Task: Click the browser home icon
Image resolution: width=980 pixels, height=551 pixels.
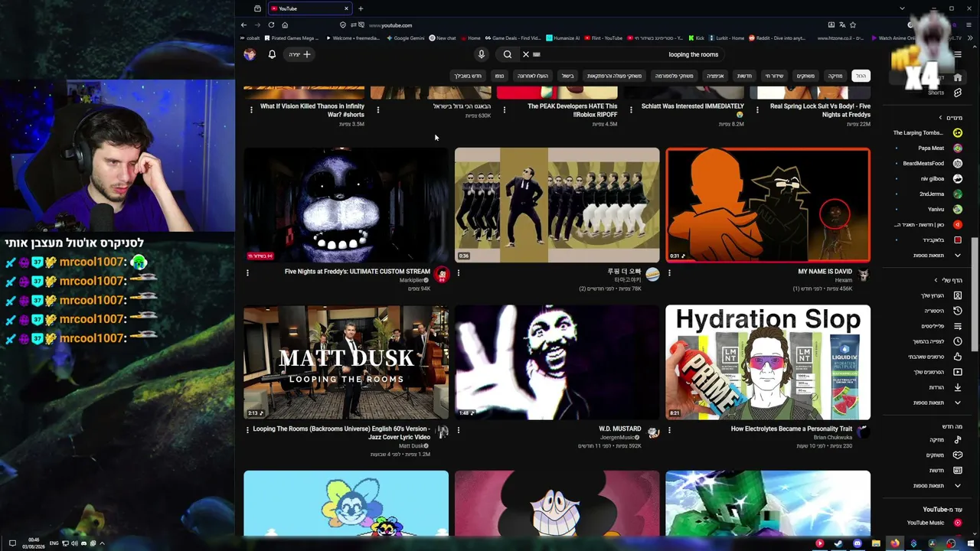Action: coord(285,25)
